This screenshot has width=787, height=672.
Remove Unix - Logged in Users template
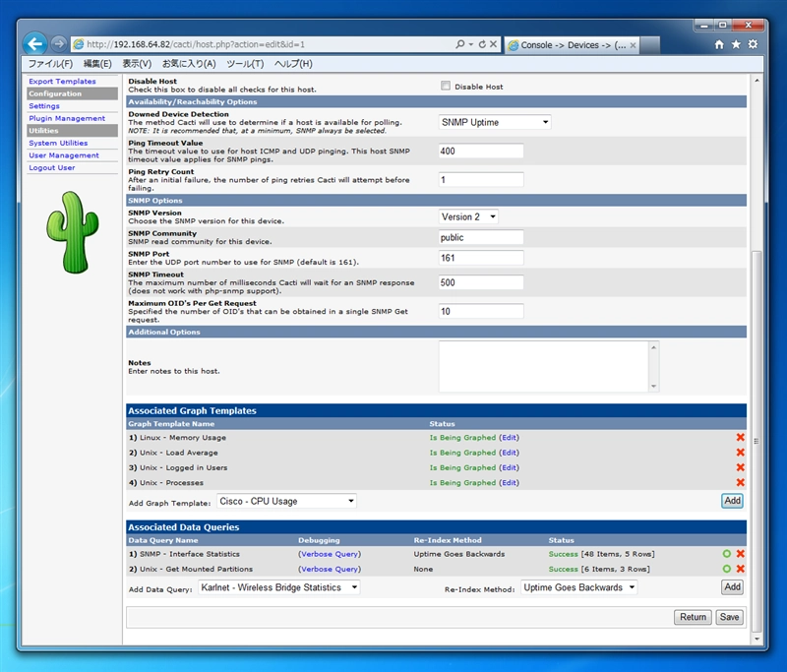point(740,467)
